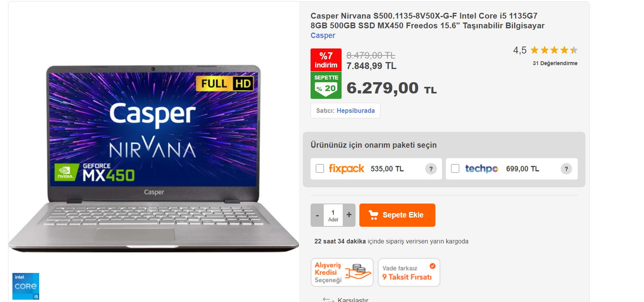This screenshot has height=302, width=644.
Task: Click the 9 Taksit Fırsatı installment badge
Action: (409, 273)
